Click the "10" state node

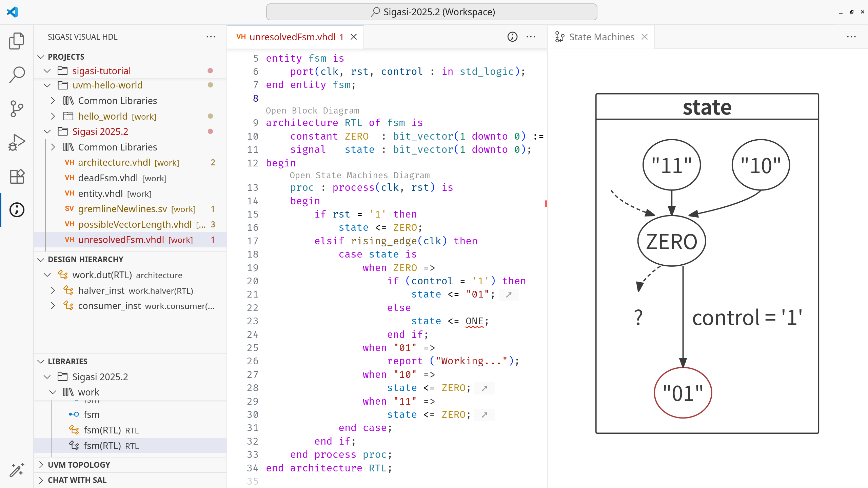(761, 165)
